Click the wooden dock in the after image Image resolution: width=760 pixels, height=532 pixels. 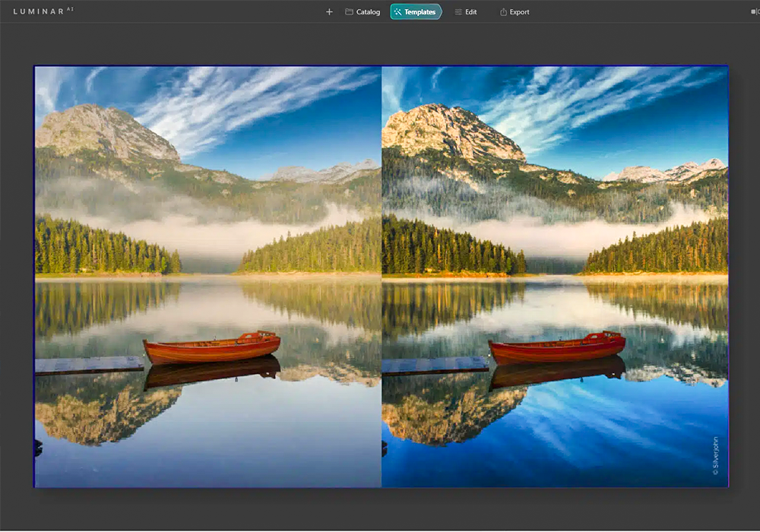click(435, 365)
